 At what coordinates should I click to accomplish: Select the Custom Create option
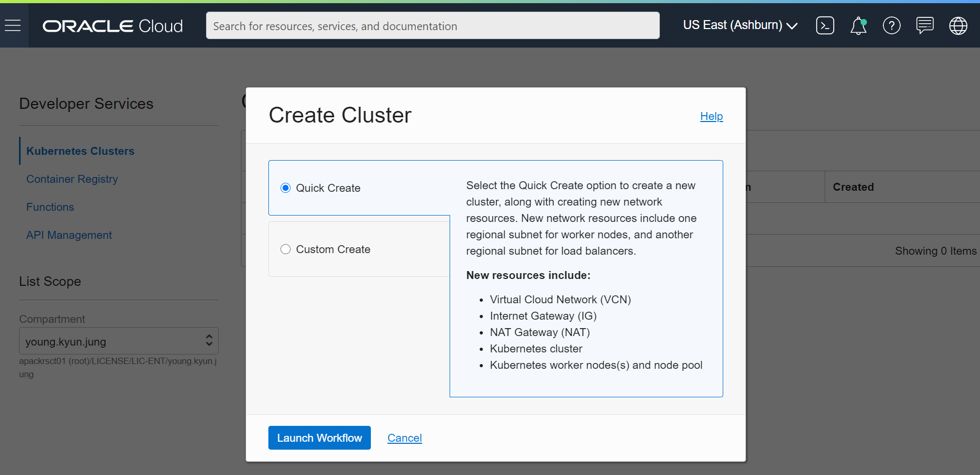point(285,249)
